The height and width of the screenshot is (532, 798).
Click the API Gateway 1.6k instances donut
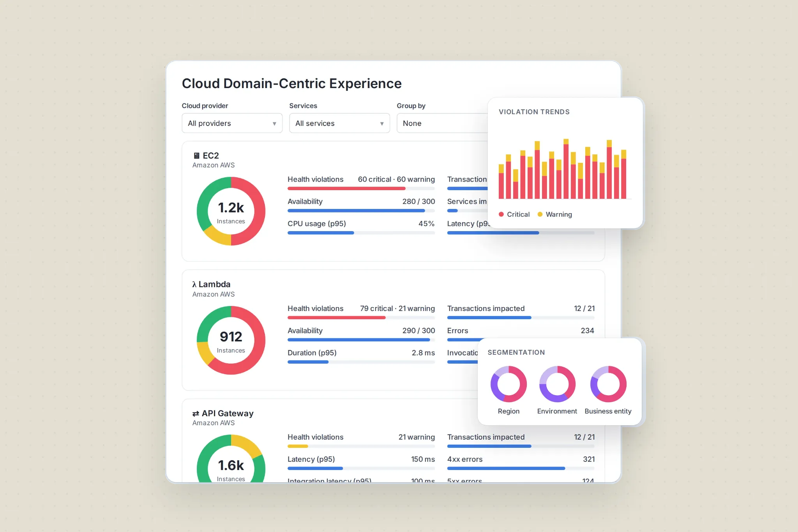pyautogui.click(x=231, y=458)
